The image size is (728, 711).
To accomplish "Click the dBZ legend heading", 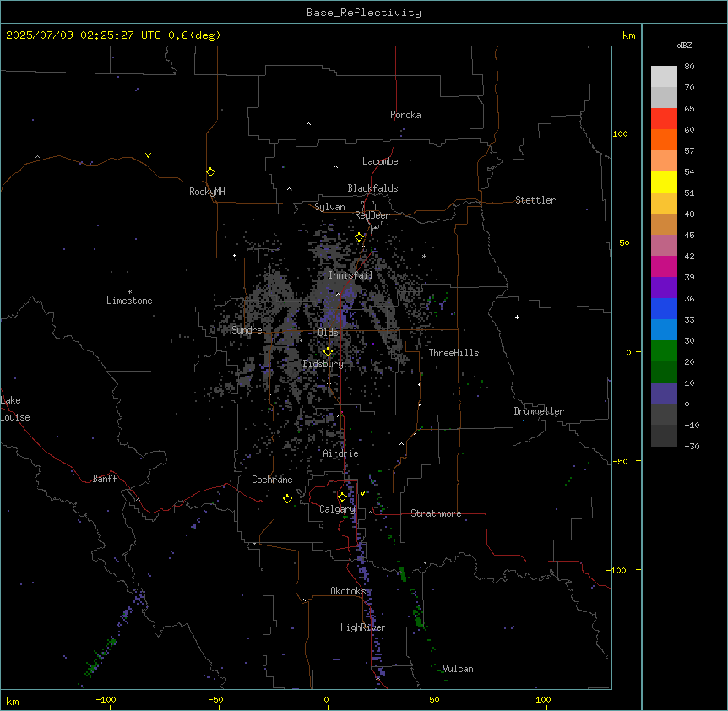I will (684, 46).
